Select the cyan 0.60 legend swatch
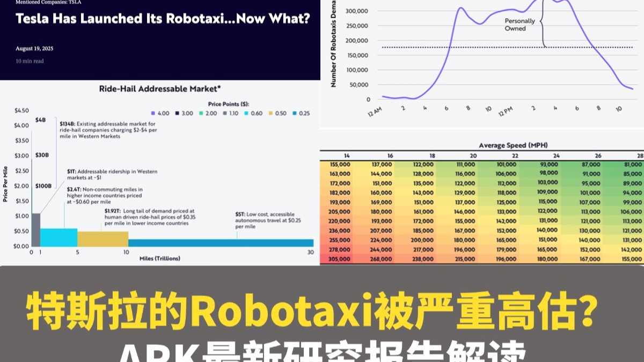 pyautogui.click(x=247, y=113)
